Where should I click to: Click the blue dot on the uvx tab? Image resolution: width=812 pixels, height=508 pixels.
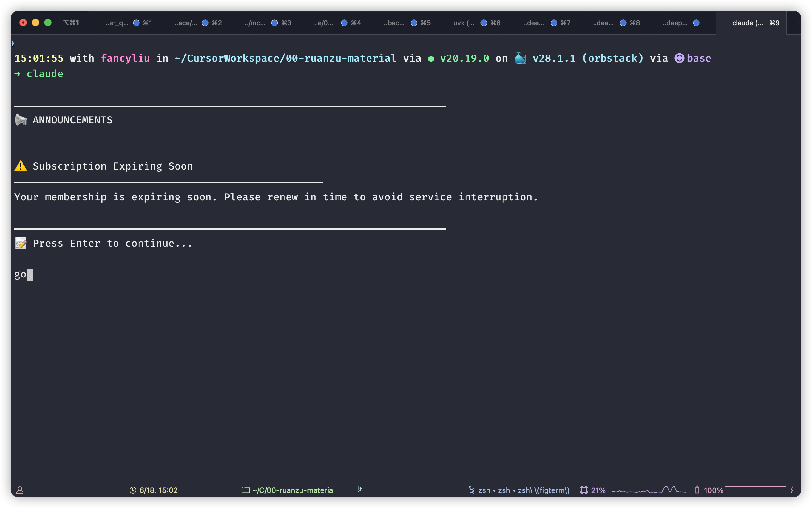(483, 23)
